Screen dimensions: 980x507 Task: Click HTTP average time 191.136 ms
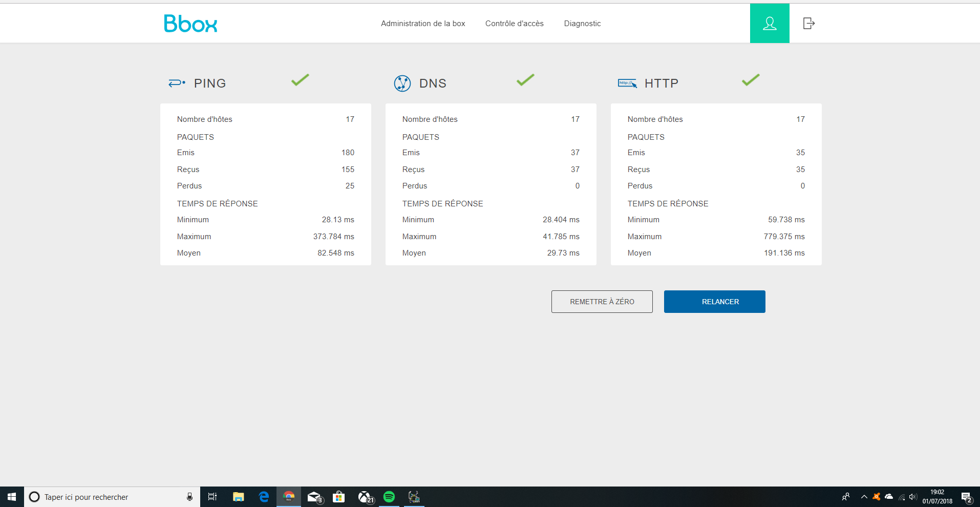[x=784, y=253]
